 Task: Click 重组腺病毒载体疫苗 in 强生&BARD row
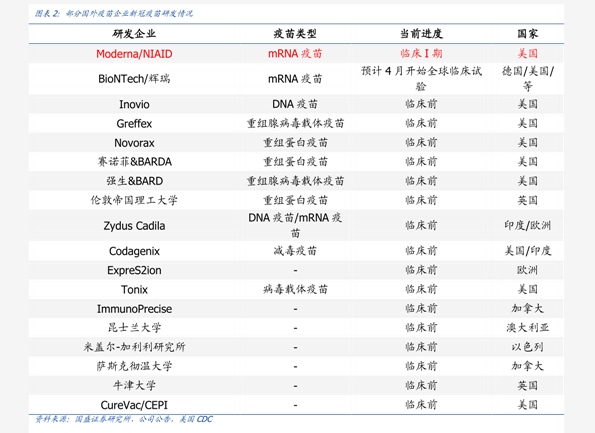tap(295, 181)
